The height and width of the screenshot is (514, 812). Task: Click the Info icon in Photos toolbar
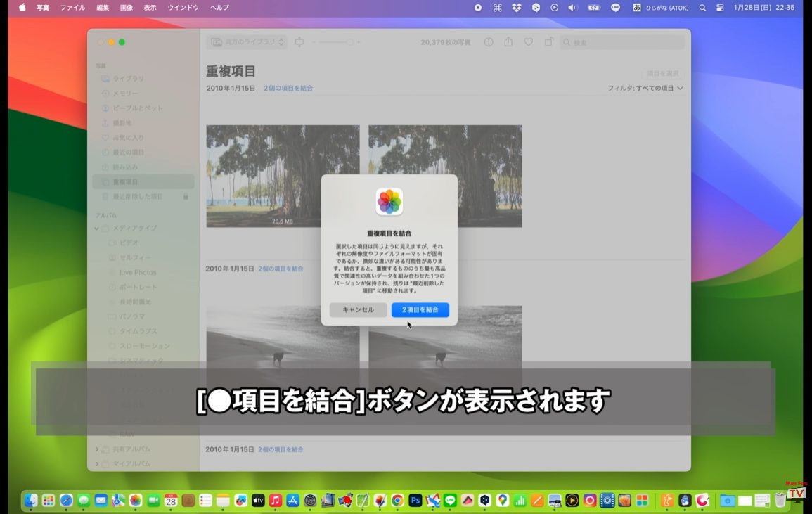pyautogui.click(x=489, y=42)
